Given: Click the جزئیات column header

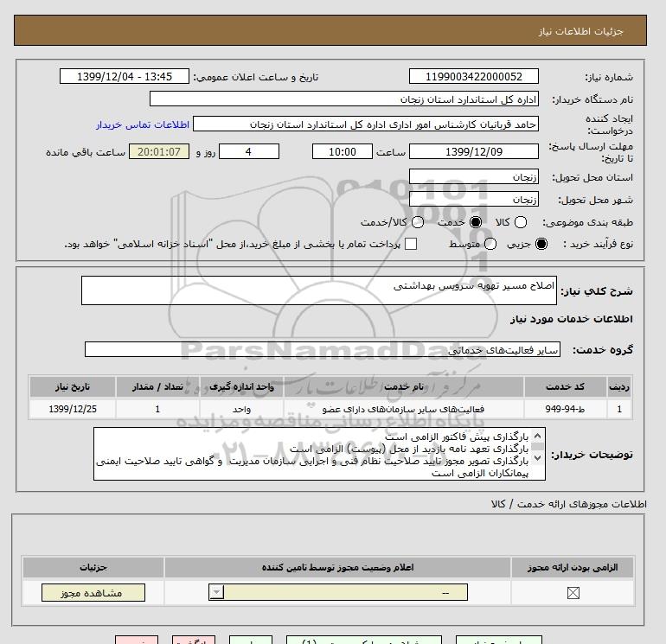Looking at the screenshot, I should point(93,567).
